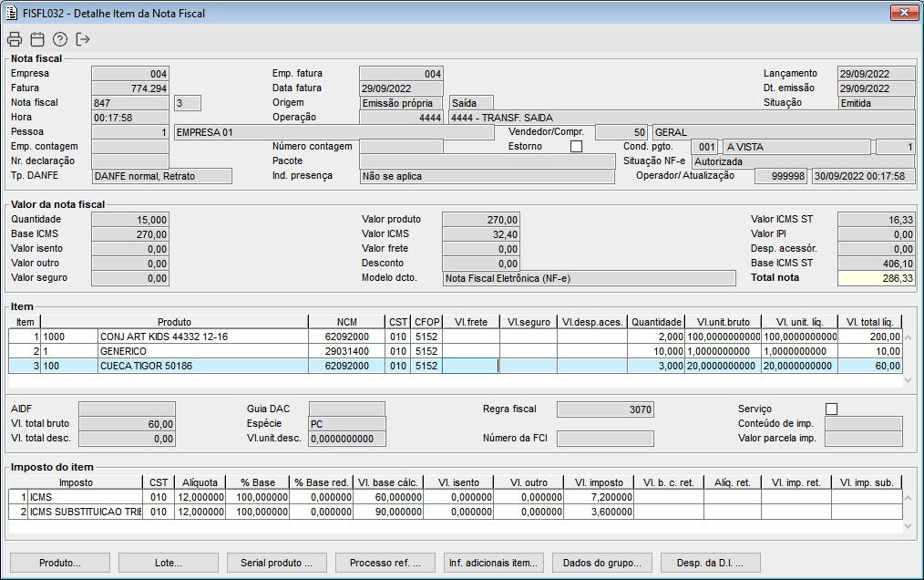This screenshot has height=580, width=924.
Task: Click the printer icon in the toolbar
Action: coord(14,39)
